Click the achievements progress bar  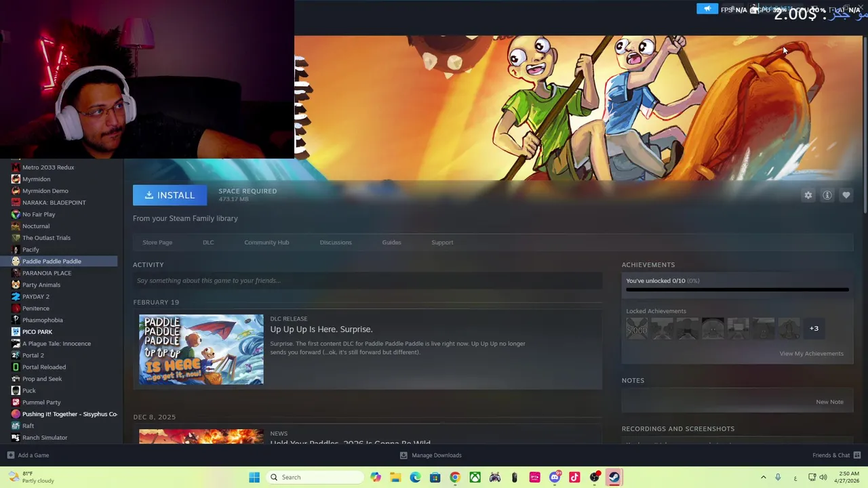(737, 289)
